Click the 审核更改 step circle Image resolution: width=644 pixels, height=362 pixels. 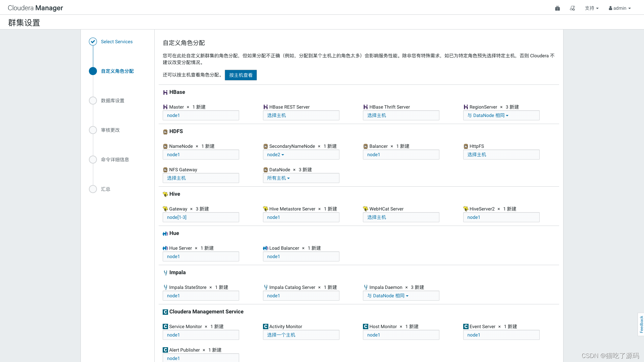93,130
